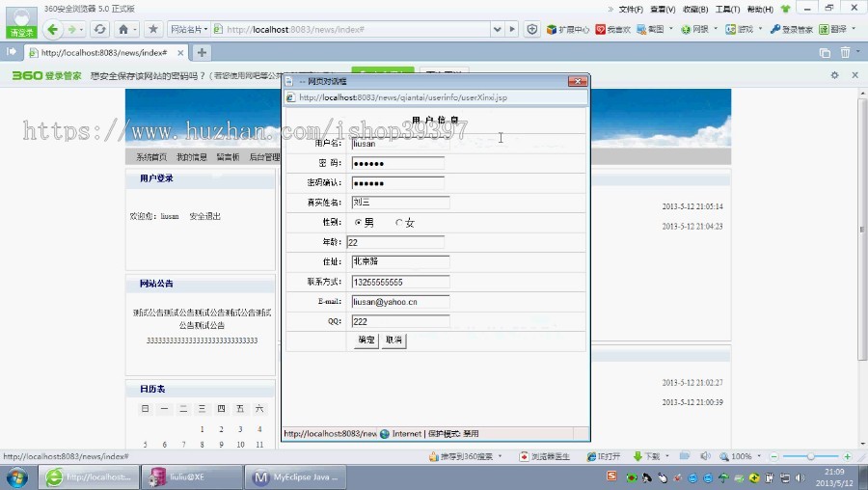Select the 女 gender radio button

tap(398, 223)
